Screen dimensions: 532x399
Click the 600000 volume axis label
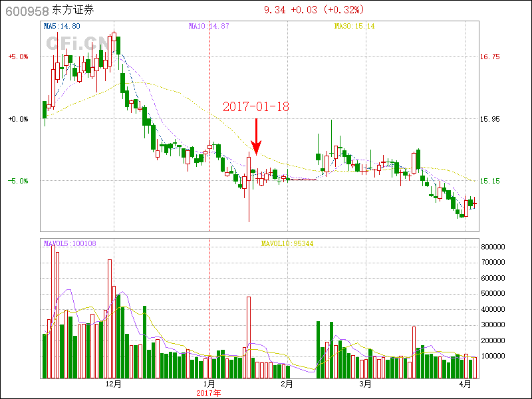[493, 278]
